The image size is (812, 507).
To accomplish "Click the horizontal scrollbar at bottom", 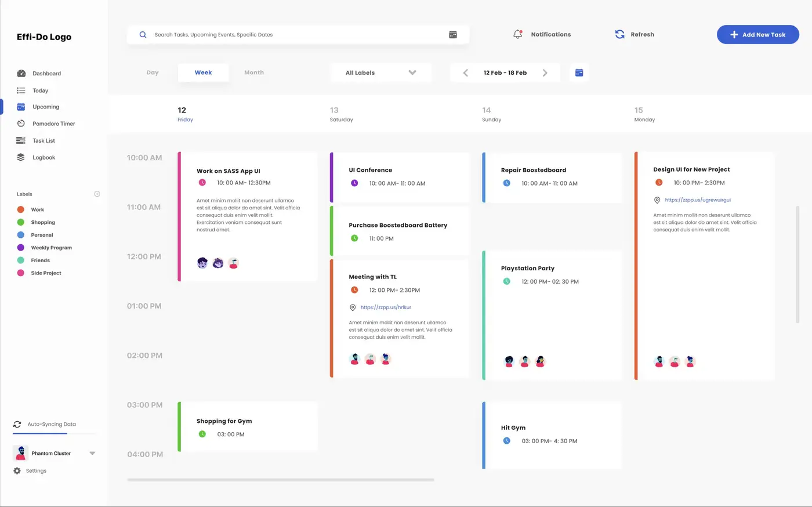I will 281,480.
